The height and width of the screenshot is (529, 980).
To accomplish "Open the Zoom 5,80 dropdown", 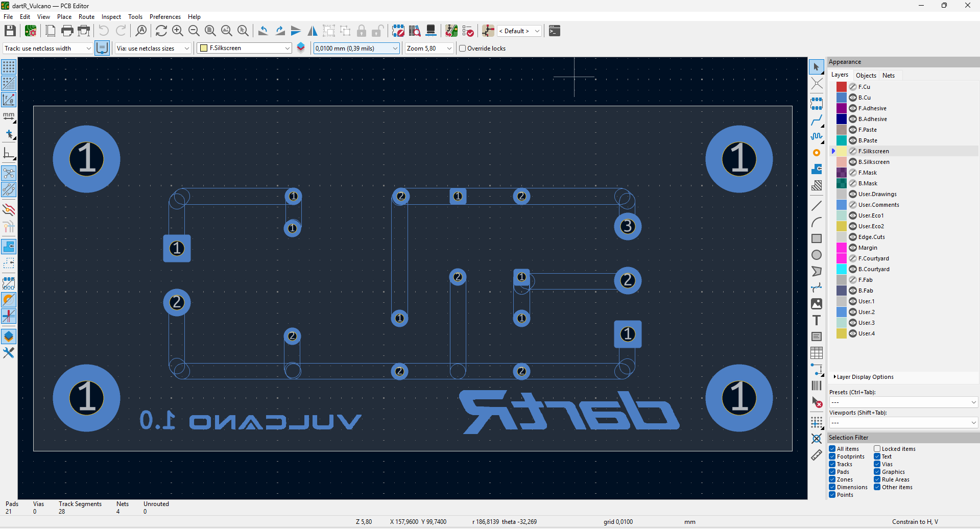I will click(429, 49).
